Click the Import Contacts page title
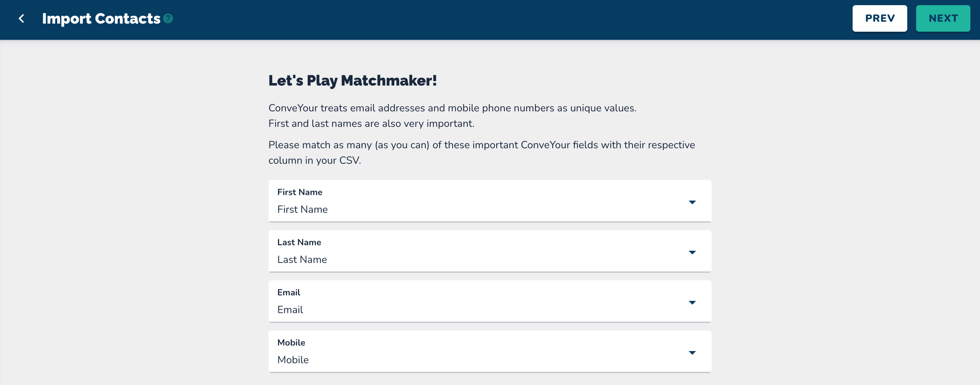Image resolution: width=980 pixels, height=385 pixels. pyautogui.click(x=101, y=18)
